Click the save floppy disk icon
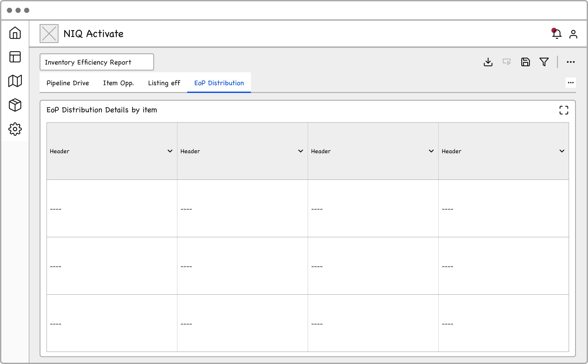The image size is (588, 364). coord(525,62)
